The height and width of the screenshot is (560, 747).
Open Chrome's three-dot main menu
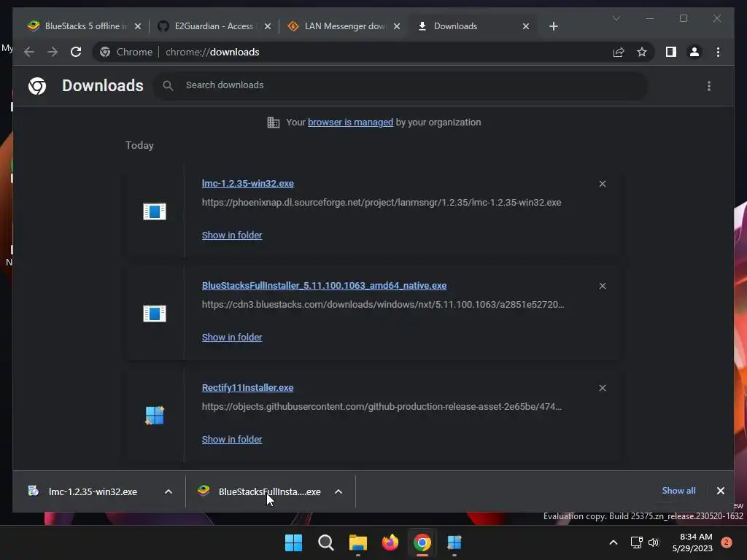tap(718, 52)
